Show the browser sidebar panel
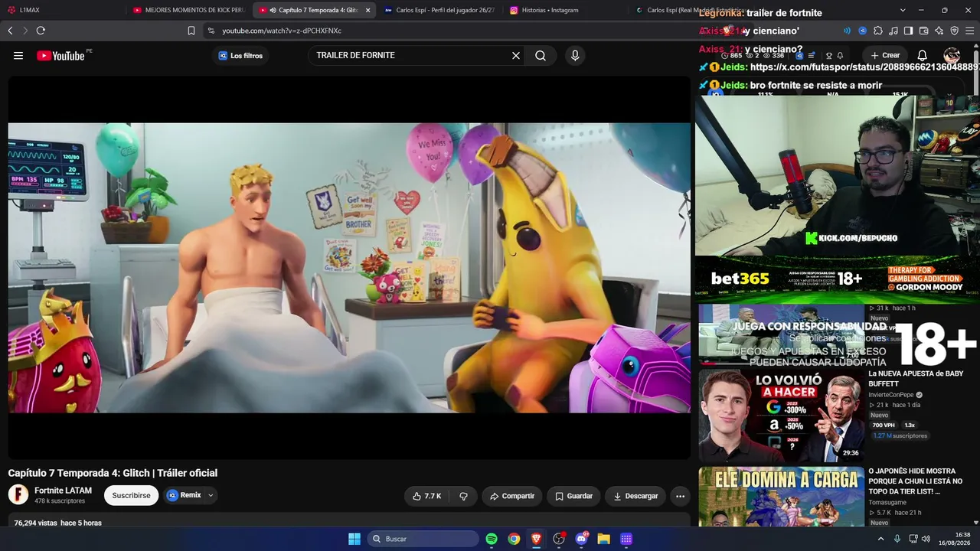Image resolution: width=980 pixels, height=551 pixels. (x=908, y=31)
